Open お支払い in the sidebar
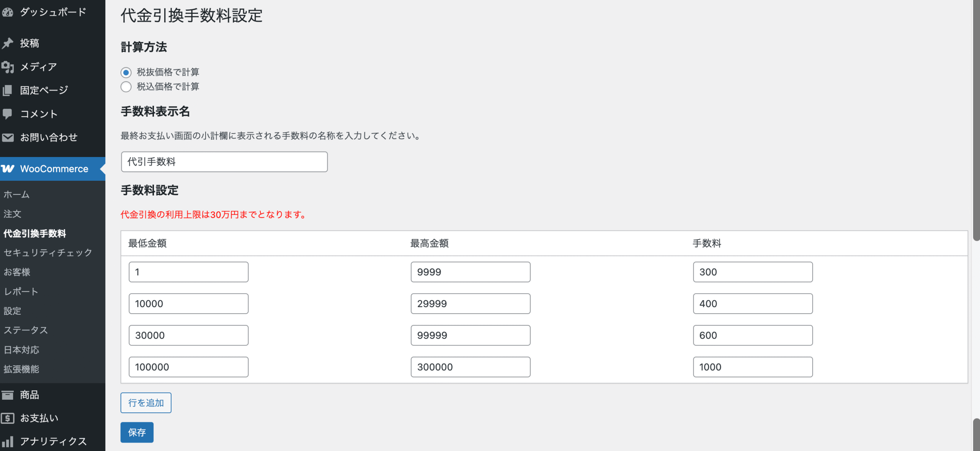 53,418
